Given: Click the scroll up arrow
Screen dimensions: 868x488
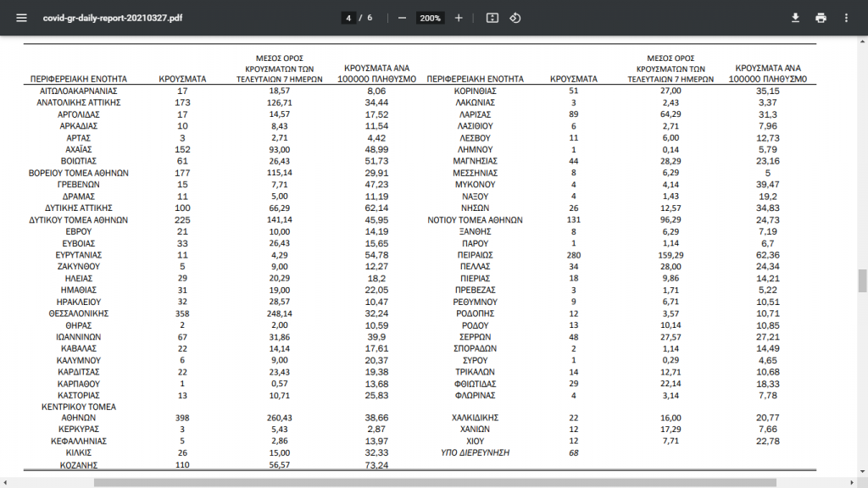Looking at the screenshot, I should point(862,41).
